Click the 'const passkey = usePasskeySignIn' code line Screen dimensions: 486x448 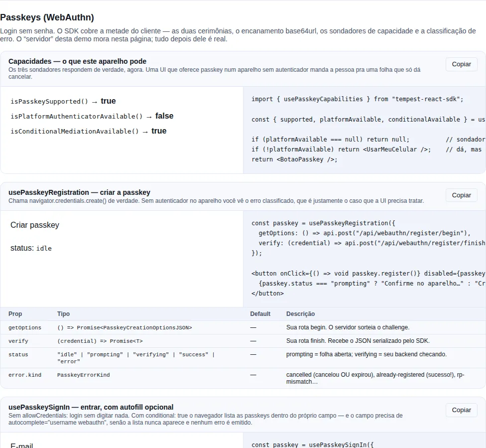(x=312, y=445)
